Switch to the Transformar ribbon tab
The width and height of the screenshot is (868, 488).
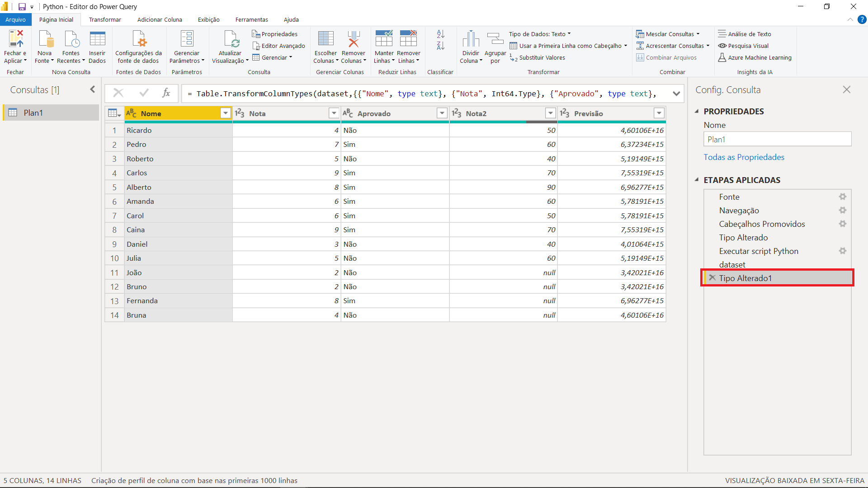(x=104, y=19)
